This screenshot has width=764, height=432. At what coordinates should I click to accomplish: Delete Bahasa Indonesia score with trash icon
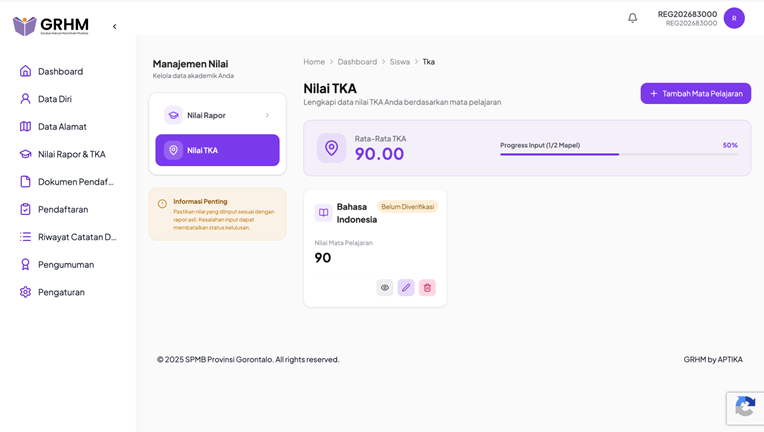[427, 288]
